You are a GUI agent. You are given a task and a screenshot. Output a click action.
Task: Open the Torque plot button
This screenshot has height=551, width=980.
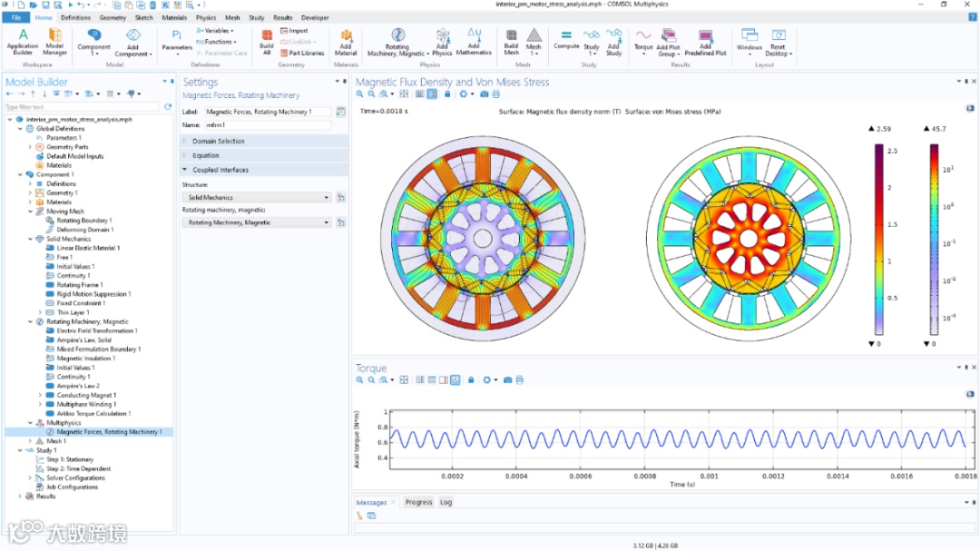point(643,42)
